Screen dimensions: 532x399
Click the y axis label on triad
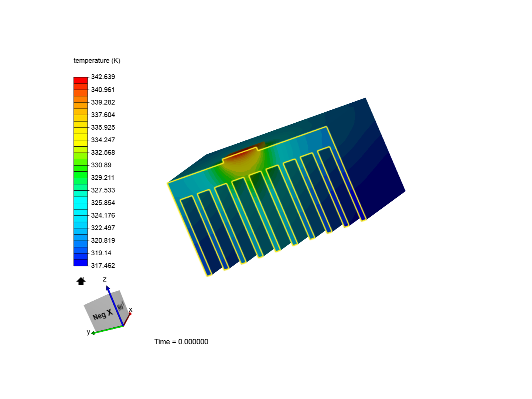click(88, 331)
